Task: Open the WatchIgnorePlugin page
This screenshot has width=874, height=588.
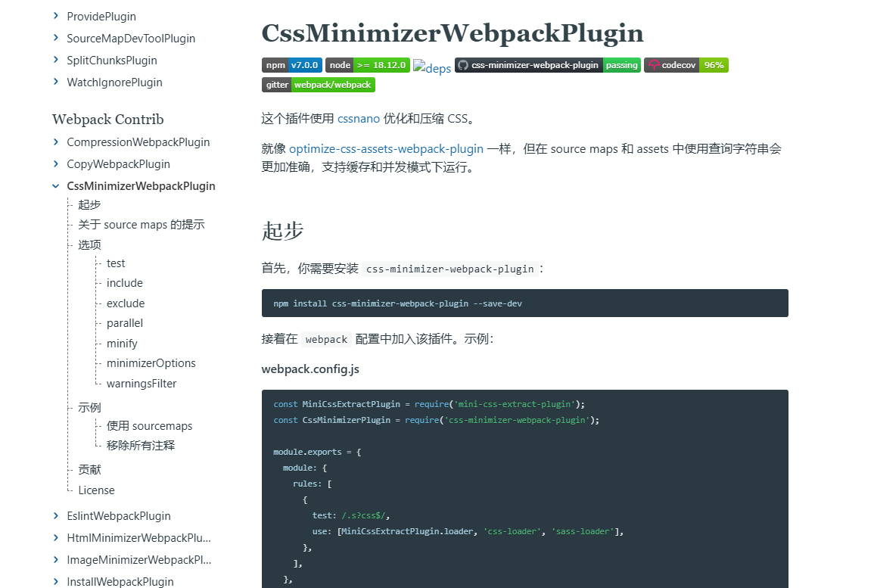Action: (x=115, y=82)
